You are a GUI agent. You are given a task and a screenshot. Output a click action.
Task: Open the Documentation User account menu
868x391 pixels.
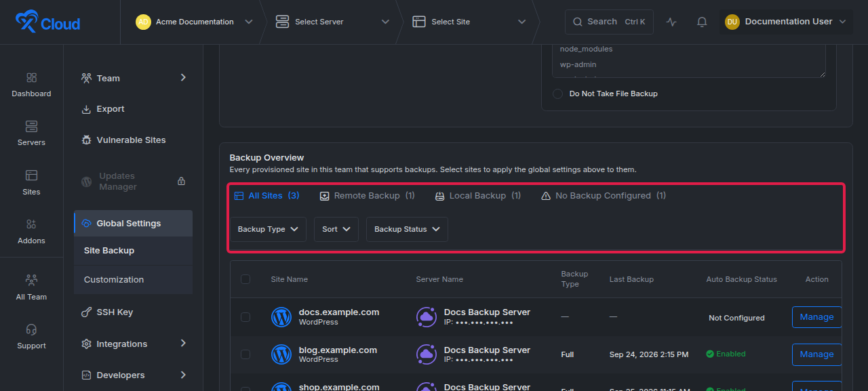(786, 22)
